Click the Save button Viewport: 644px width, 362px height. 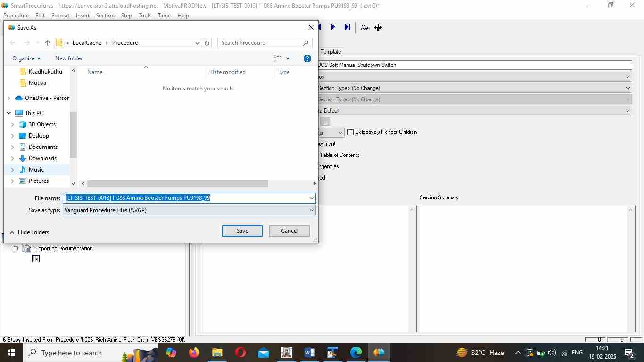[242, 231]
